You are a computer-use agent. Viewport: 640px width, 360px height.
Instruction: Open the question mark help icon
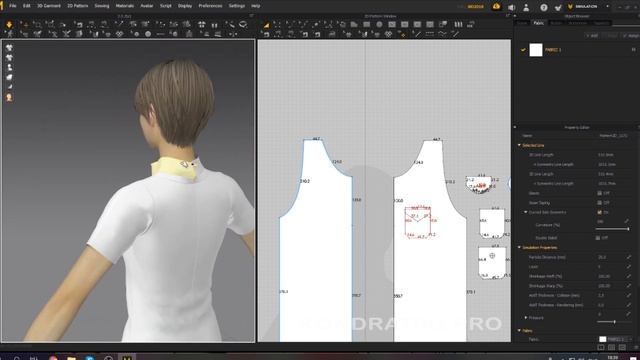coord(544,7)
